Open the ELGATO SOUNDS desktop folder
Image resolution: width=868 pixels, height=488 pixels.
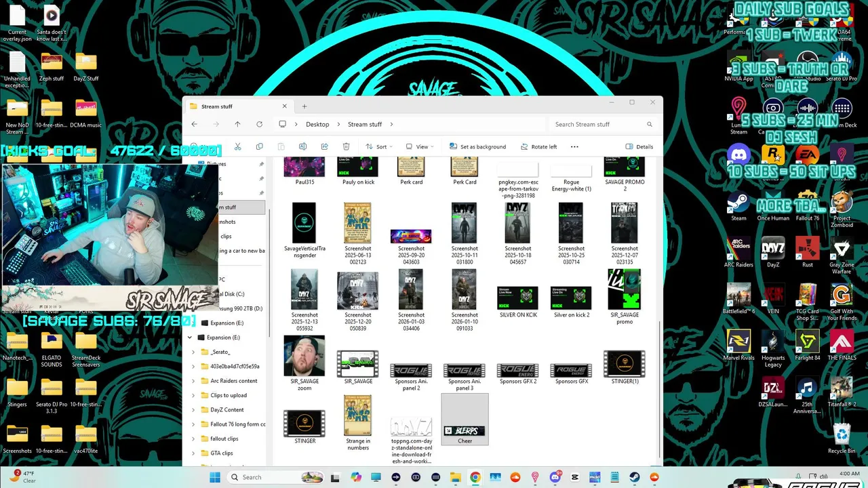tap(52, 349)
